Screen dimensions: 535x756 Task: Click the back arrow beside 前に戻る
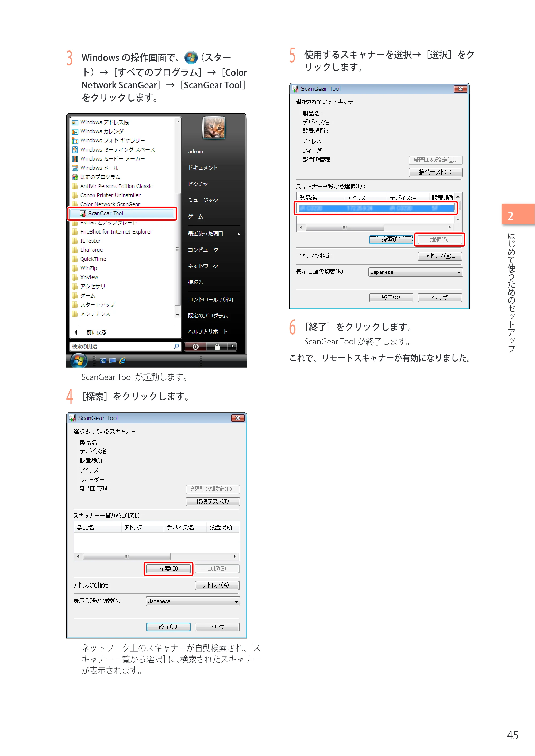[76, 332]
